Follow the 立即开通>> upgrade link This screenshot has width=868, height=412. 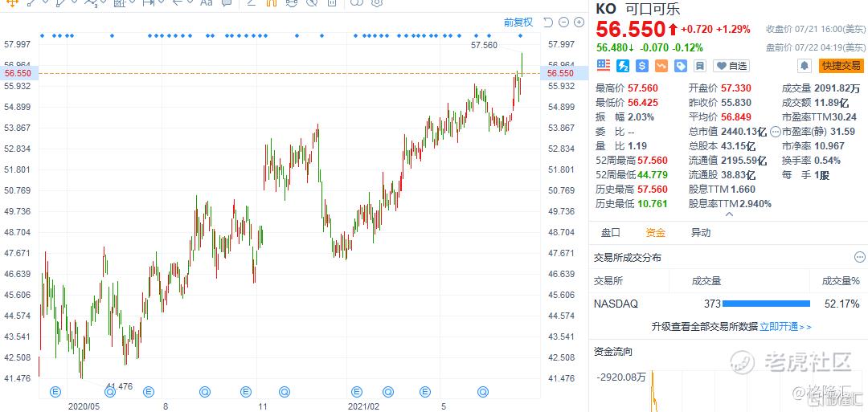pyautogui.click(x=785, y=327)
